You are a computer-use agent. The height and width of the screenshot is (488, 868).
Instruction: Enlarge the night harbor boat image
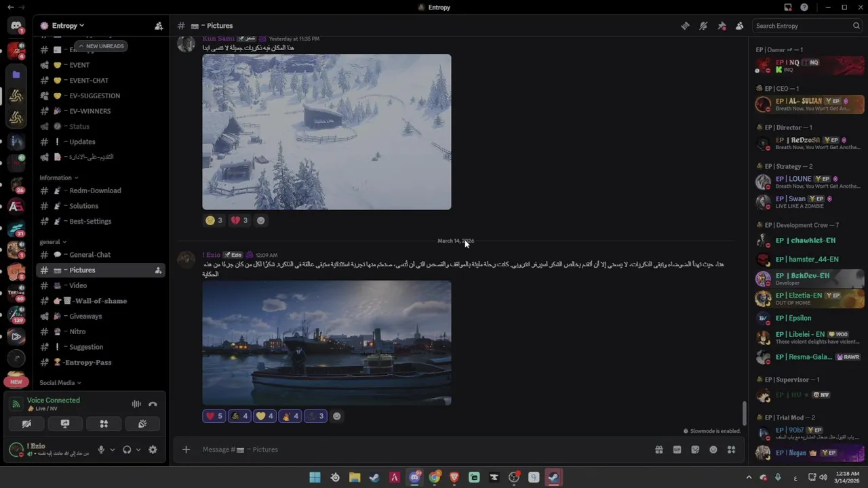326,343
